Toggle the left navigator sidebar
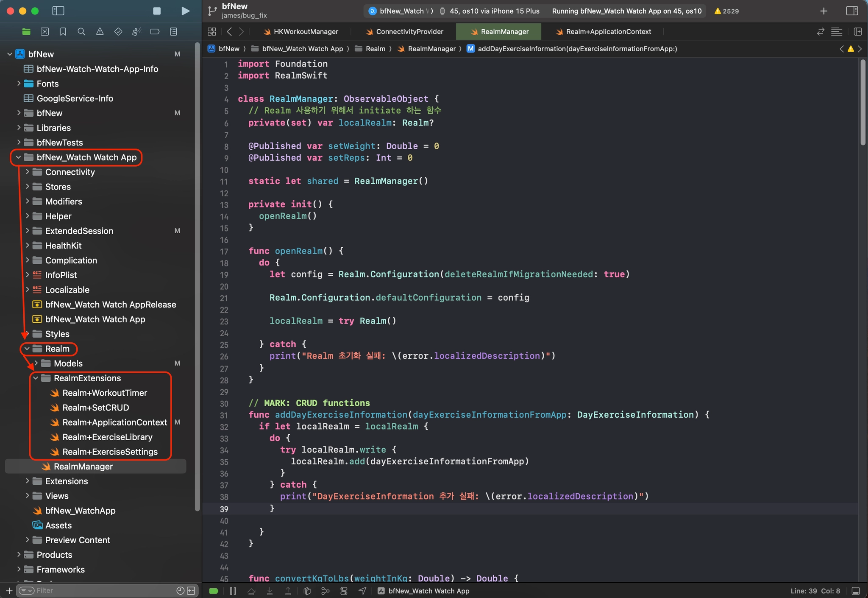Screen dimensions: 868x598 (x=58, y=11)
